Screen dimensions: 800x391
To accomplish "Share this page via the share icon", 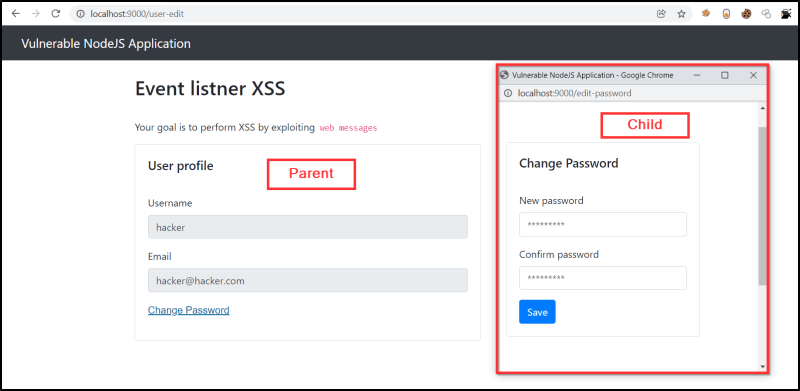I will (661, 14).
